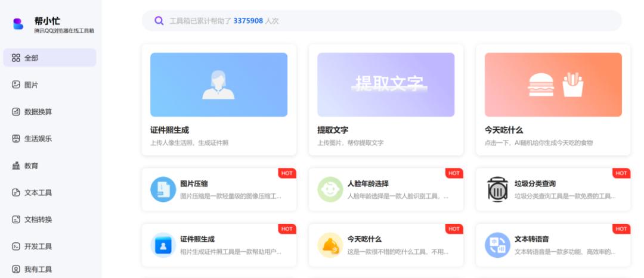The height and width of the screenshot is (278, 644).
Task: Click the 人脸年龄选择 baby face icon
Action: pos(330,189)
